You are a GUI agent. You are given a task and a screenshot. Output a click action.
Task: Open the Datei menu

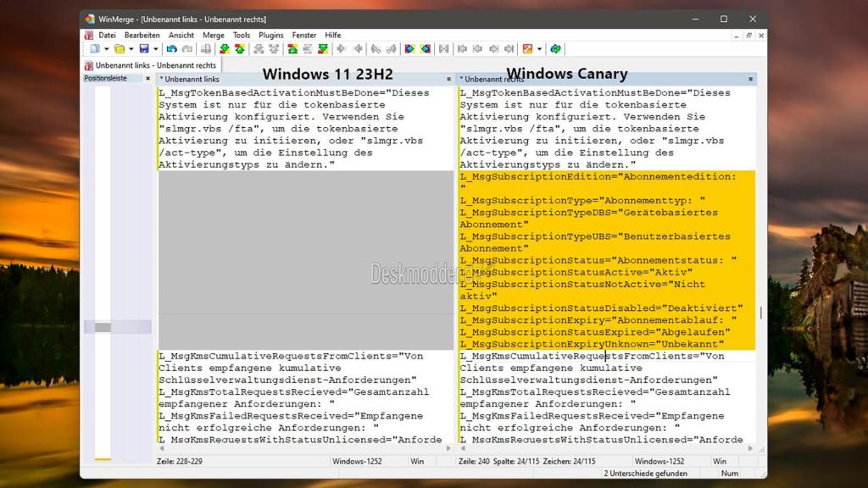[x=108, y=35]
